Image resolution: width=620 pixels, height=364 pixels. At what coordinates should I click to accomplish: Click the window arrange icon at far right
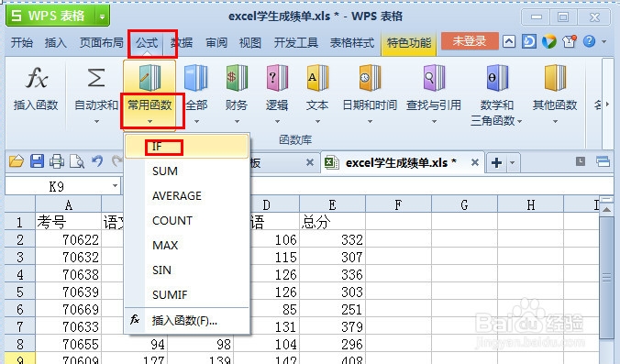click(603, 161)
